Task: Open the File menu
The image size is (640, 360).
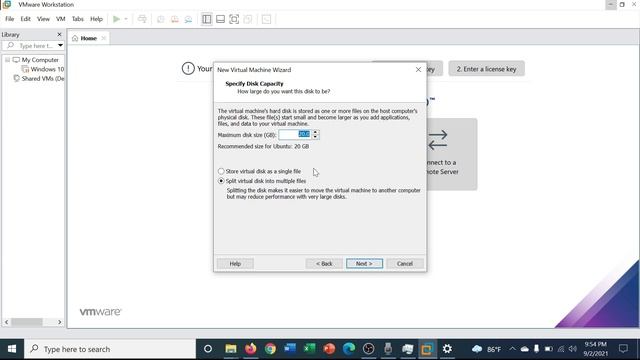Action: 9,19
